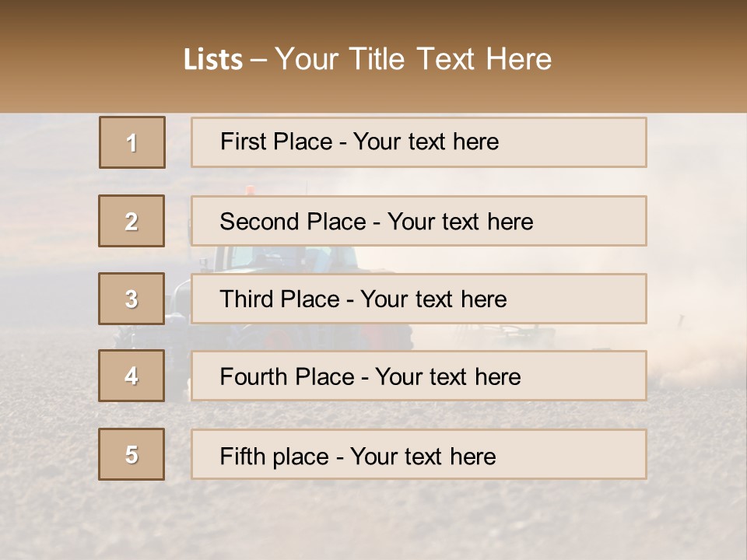Screen dimensions: 747x560
Task: Click the number 3 box
Action: [x=132, y=299]
